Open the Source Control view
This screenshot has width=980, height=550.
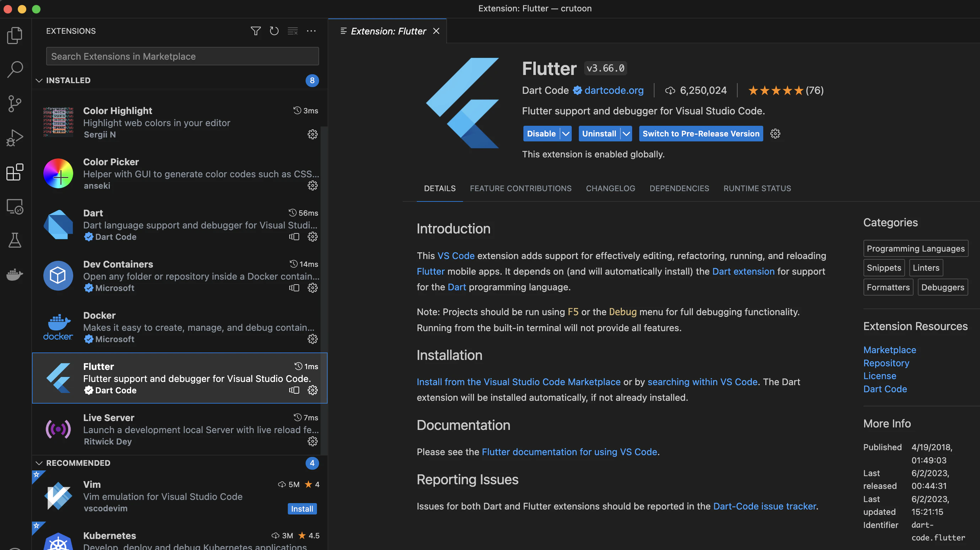pos(15,103)
